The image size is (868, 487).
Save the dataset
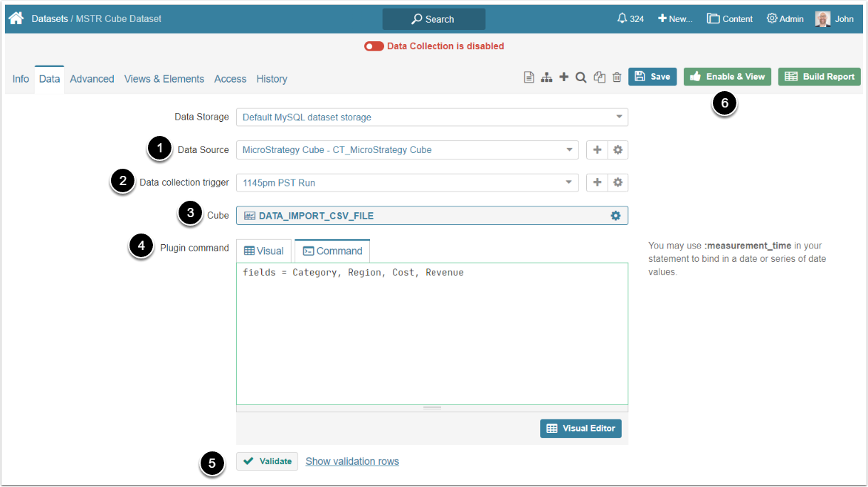(x=652, y=77)
